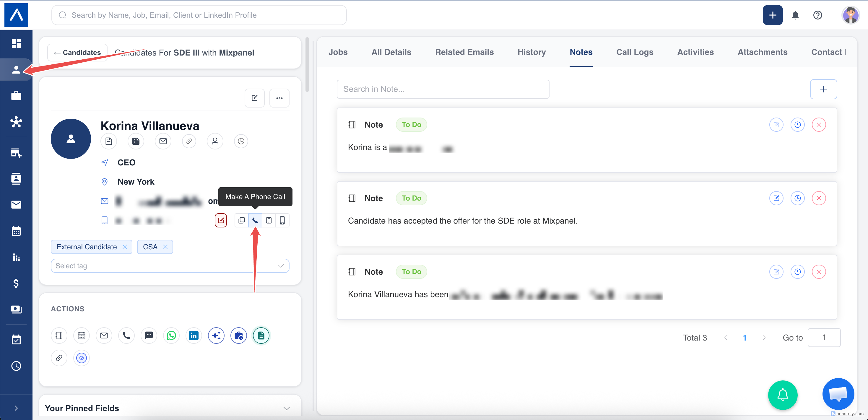The width and height of the screenshot is (868, 420).
Task: Remove the CSA tag
Action: point(165,247)
